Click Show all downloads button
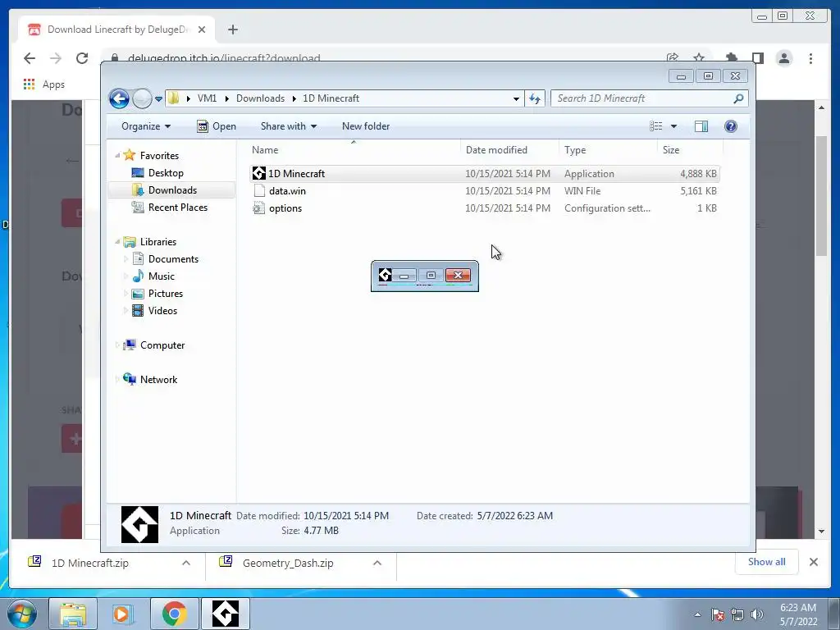840x630 pixels. tap(767, 562)
